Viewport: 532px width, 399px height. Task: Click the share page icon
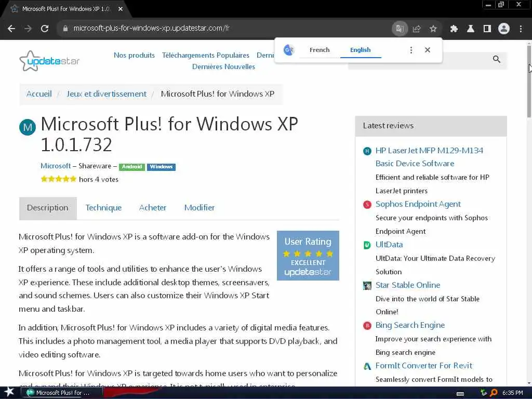(416, 29)
